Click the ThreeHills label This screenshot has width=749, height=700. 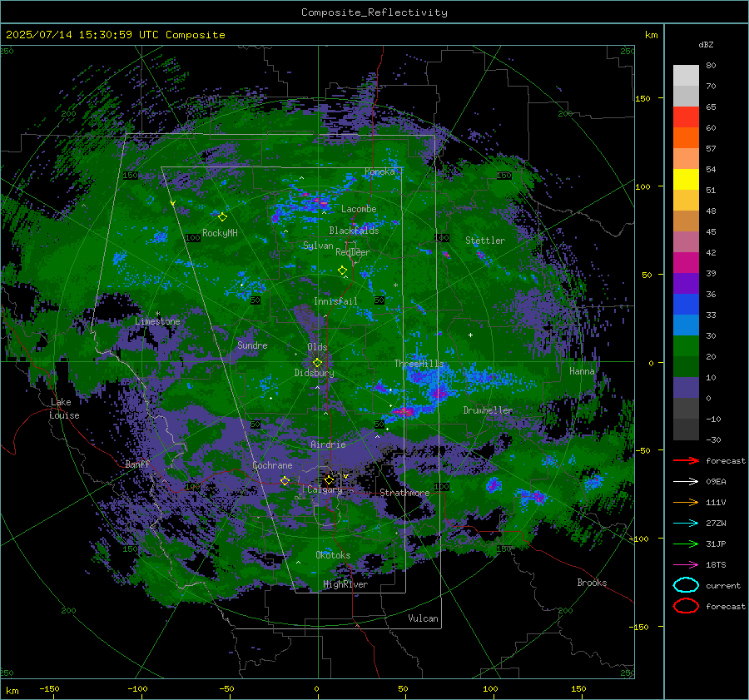point(419,364)
